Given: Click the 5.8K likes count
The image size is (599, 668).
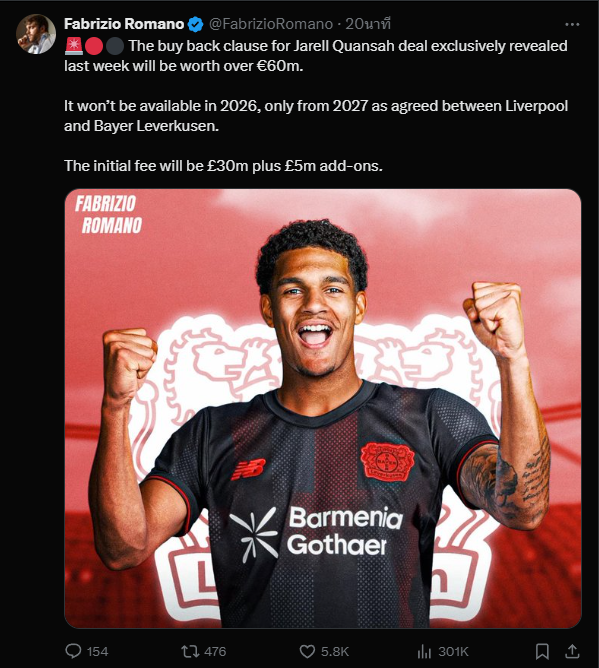Looking at the screenshot, I should click(335, 651).
